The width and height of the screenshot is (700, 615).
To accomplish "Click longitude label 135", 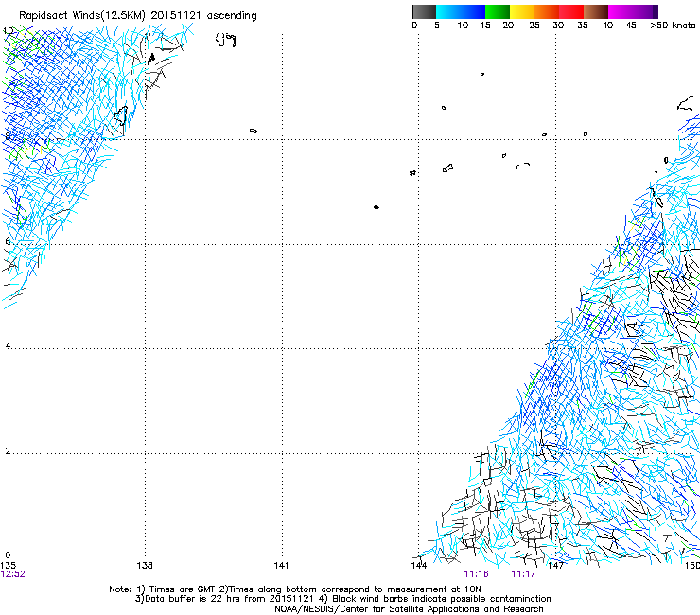I will pyautogui.click(x=9, y=566).
